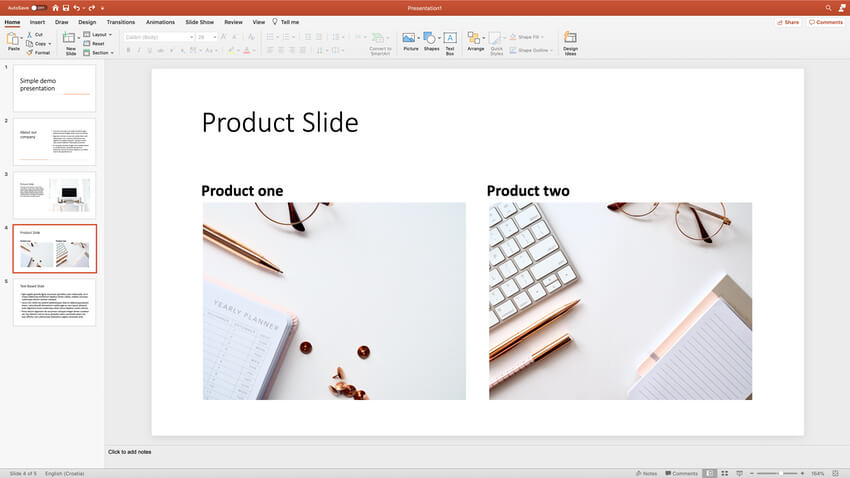The height and width of the screenshot is (478, 850).
Task: Click the Save icon in title bar
Action: click(x=68, y=7)
